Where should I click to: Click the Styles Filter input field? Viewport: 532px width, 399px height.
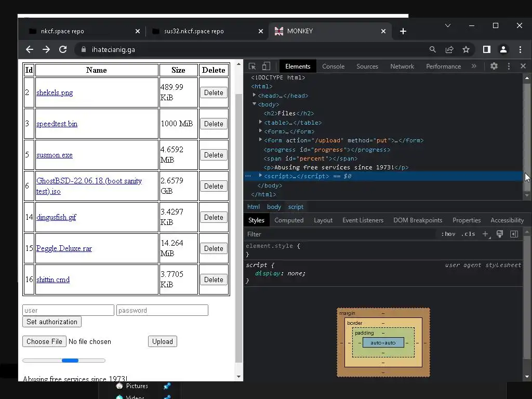click(x=340, y=234)
